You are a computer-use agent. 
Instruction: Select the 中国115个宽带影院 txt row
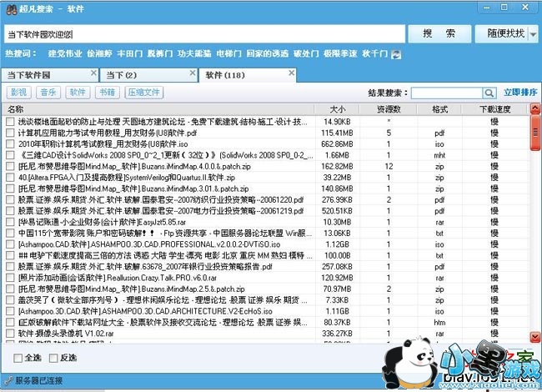click(x=265, y=233)
